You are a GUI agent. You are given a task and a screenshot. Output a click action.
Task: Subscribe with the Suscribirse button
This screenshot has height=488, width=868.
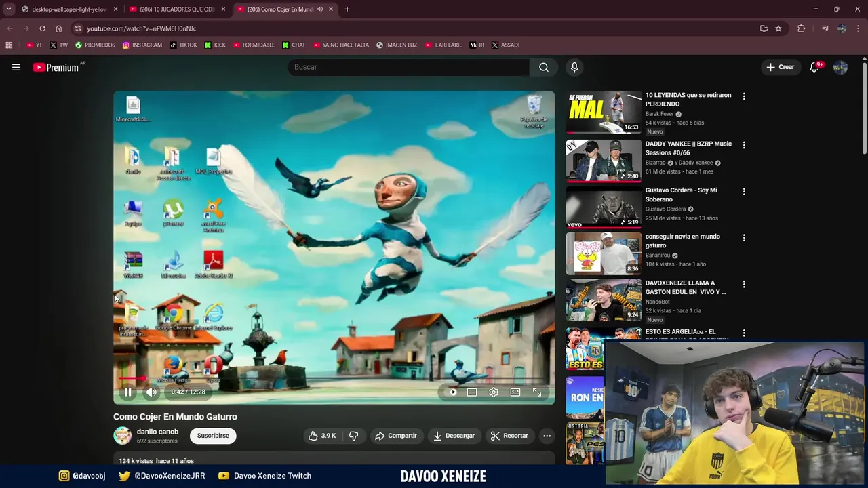point(213,436)
